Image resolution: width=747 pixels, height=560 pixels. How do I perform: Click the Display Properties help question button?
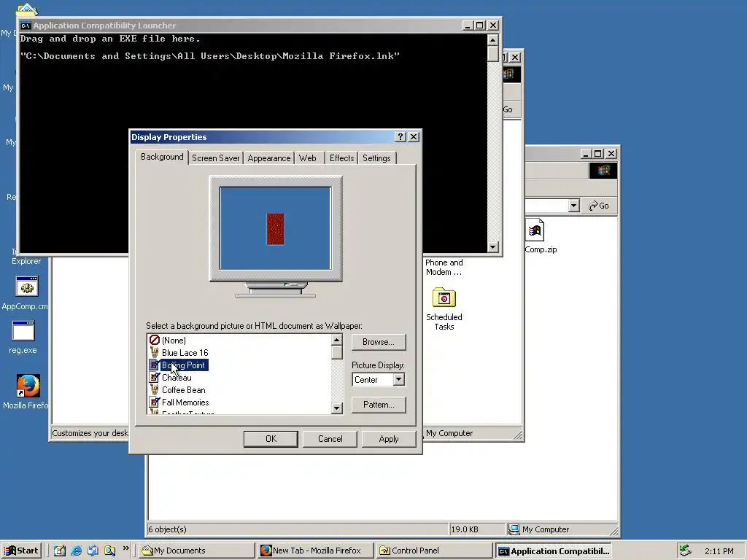click(400, 136)
